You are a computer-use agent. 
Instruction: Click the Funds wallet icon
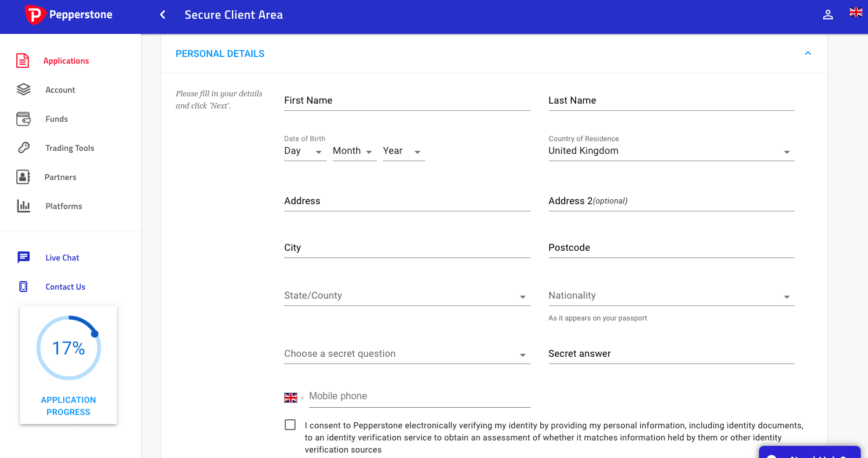click(23, 119)
